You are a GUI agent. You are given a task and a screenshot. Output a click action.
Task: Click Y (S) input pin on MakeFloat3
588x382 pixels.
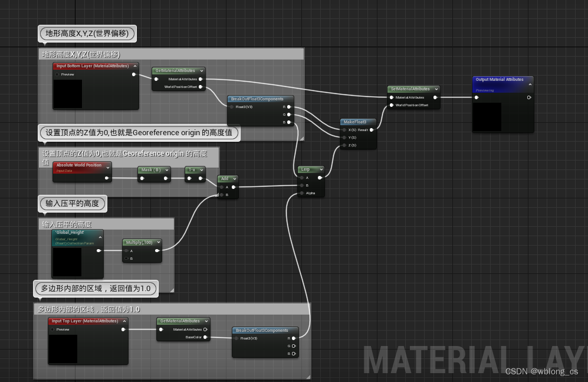pos(344,138)
